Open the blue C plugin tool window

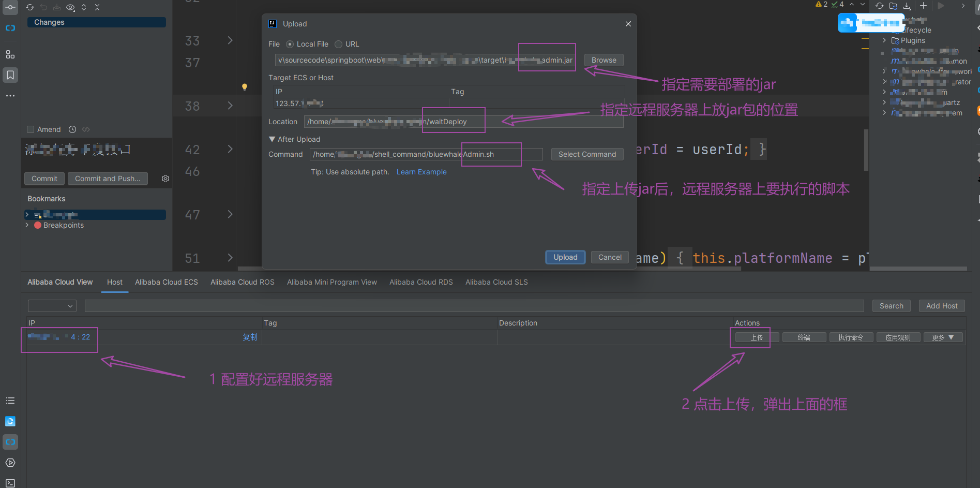pyautogui.click(x=10, y=421)
